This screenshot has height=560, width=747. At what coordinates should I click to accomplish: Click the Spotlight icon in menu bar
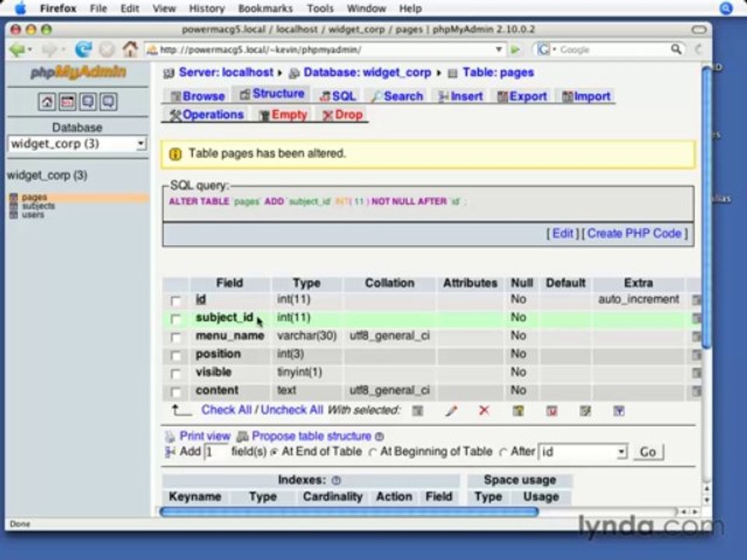(x=725, y=8)
